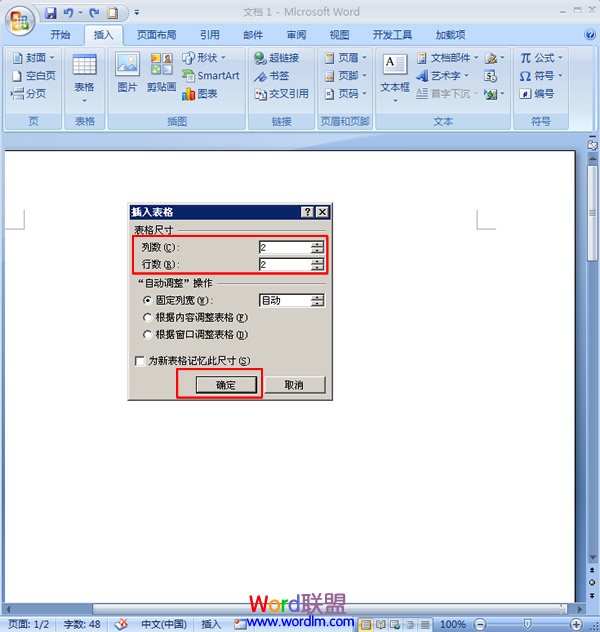Open the Quick Parts (文档部件) dropdown
The width and height of the screenshot is (600, 632).
point(447,58)
